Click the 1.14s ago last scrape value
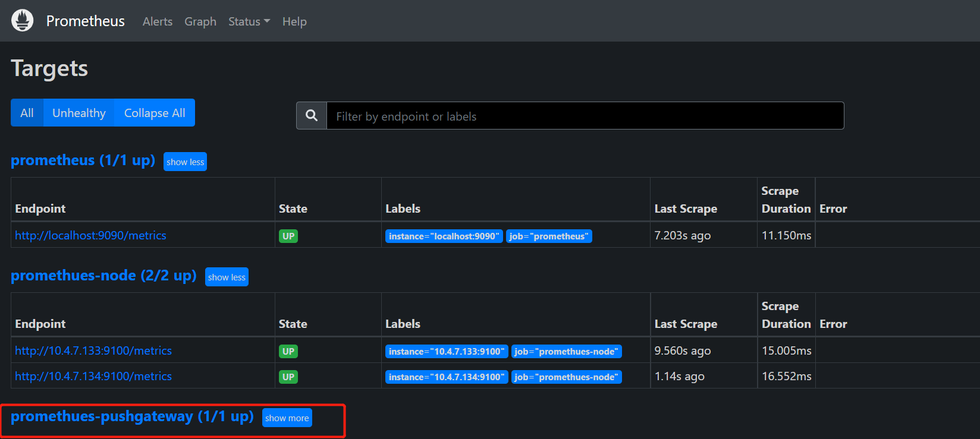Viewport: 980px width, 439px height. [x=680, y=376]
